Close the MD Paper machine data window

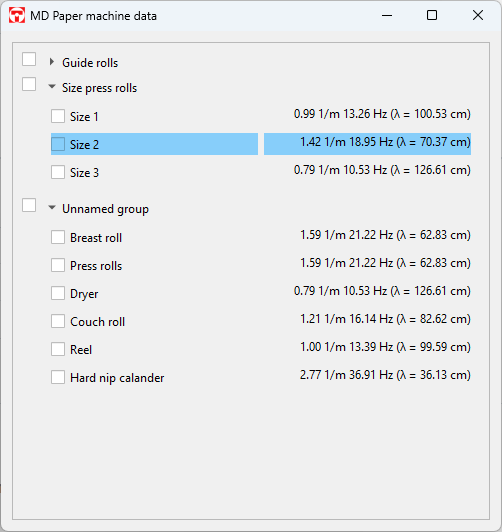478,16
